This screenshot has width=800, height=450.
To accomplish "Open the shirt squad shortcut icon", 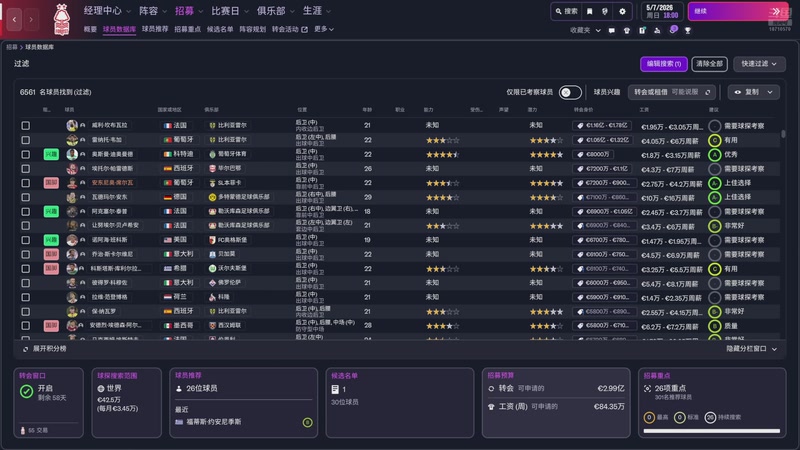I will 627,31.
